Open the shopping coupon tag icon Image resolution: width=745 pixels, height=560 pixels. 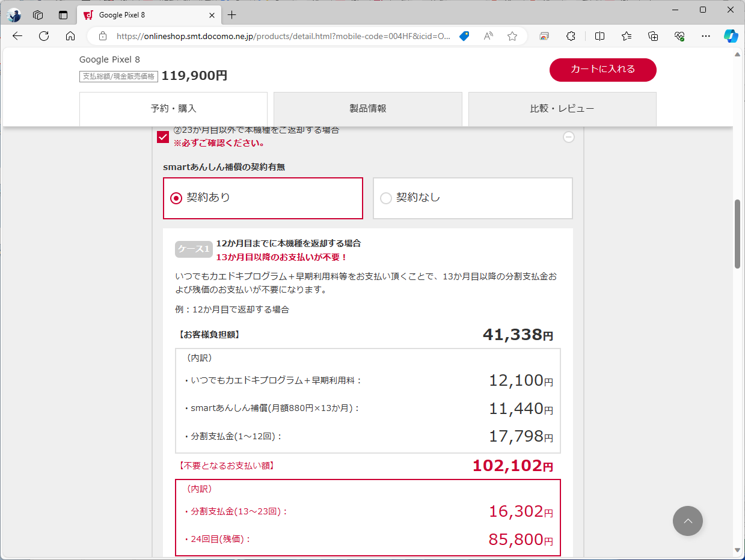tap(464, 36)
